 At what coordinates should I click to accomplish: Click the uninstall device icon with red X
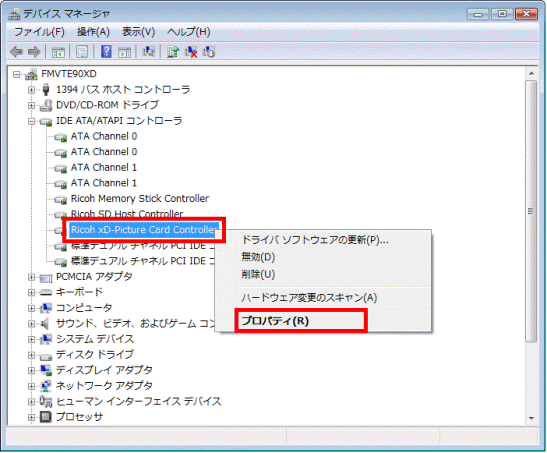[x=191, y=52]
